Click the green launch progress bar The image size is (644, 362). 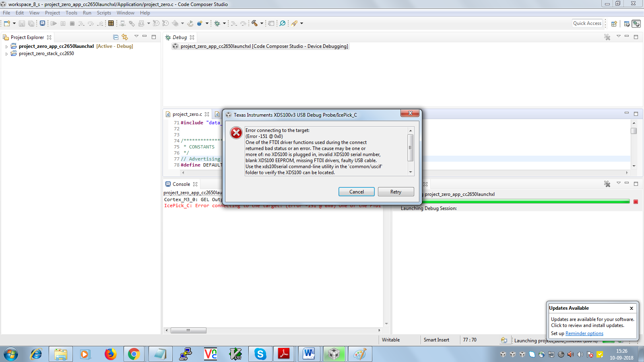coord(526,202)
